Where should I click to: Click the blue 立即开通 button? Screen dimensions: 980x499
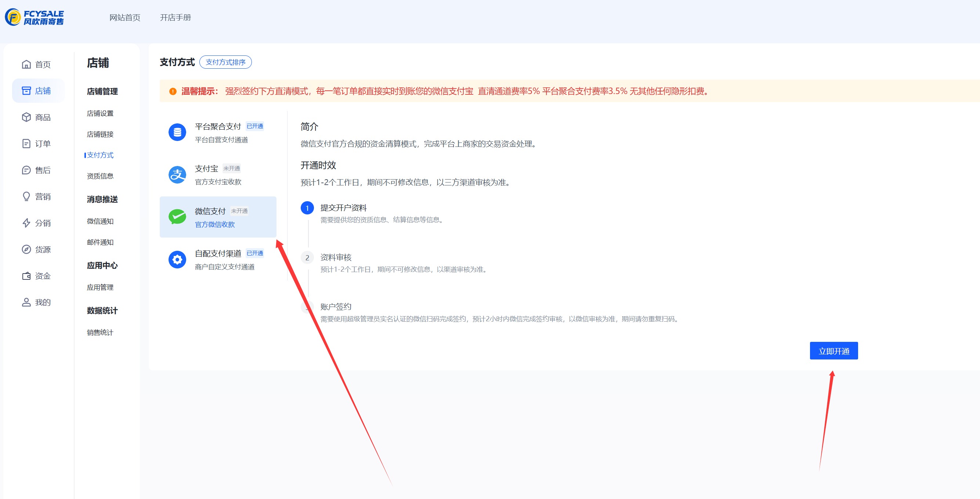click(833, 351)
